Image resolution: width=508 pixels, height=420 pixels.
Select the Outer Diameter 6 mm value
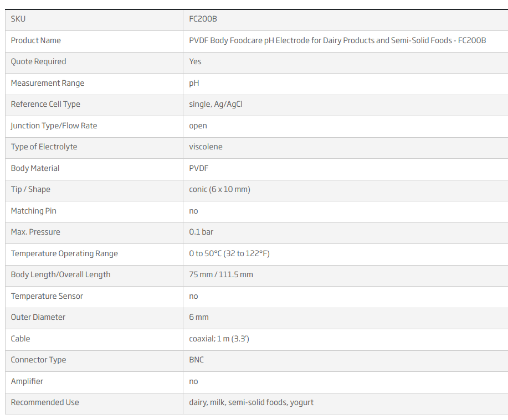point(199,317)
